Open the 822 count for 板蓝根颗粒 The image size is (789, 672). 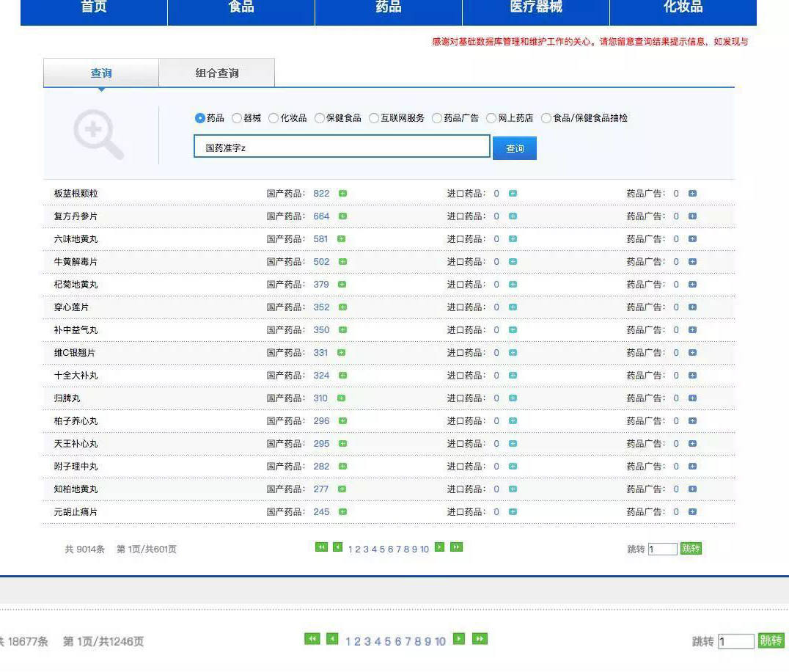coord(321,193)
